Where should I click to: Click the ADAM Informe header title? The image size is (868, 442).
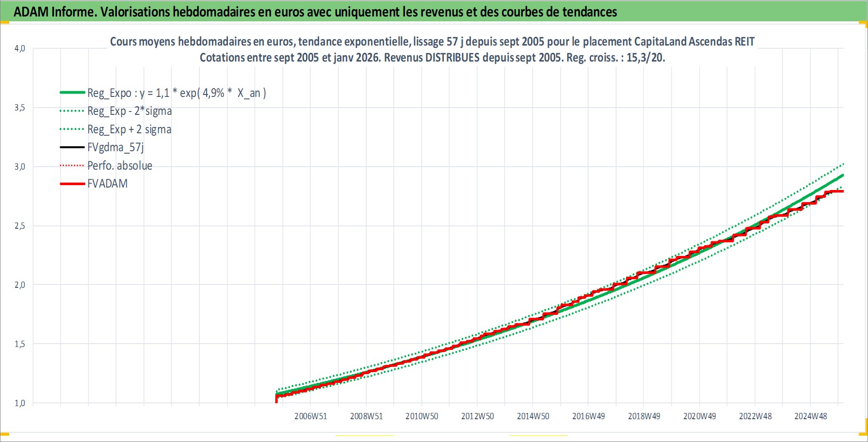coord(315,12)
